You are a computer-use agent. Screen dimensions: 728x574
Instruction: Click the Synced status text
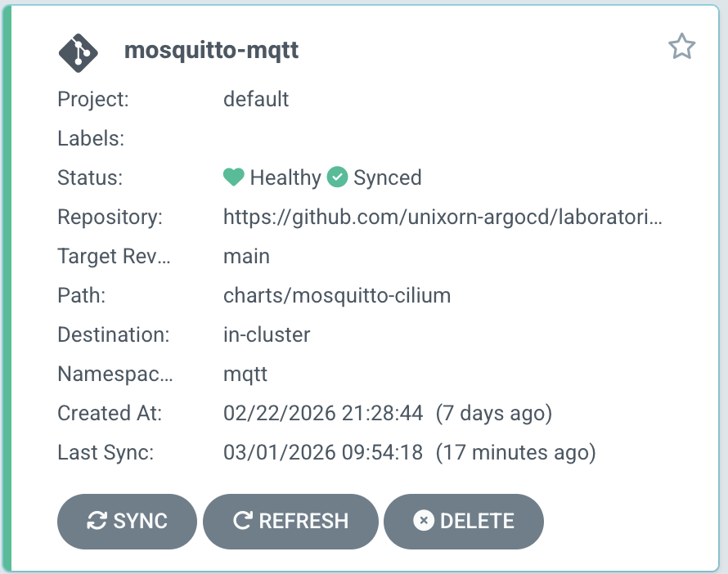tap(388, 177)
